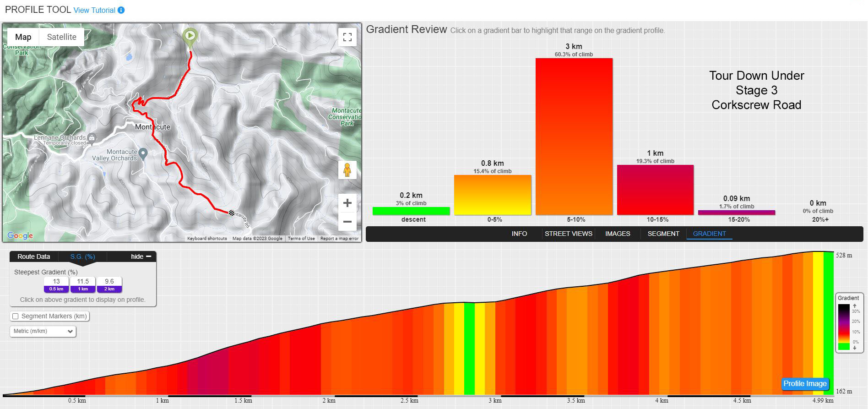Zoom in on the map

click(x=347, y=203)
